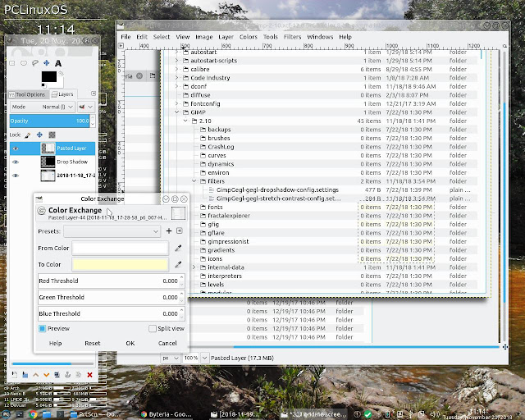Switch to the Layers tab

[63, 94]
